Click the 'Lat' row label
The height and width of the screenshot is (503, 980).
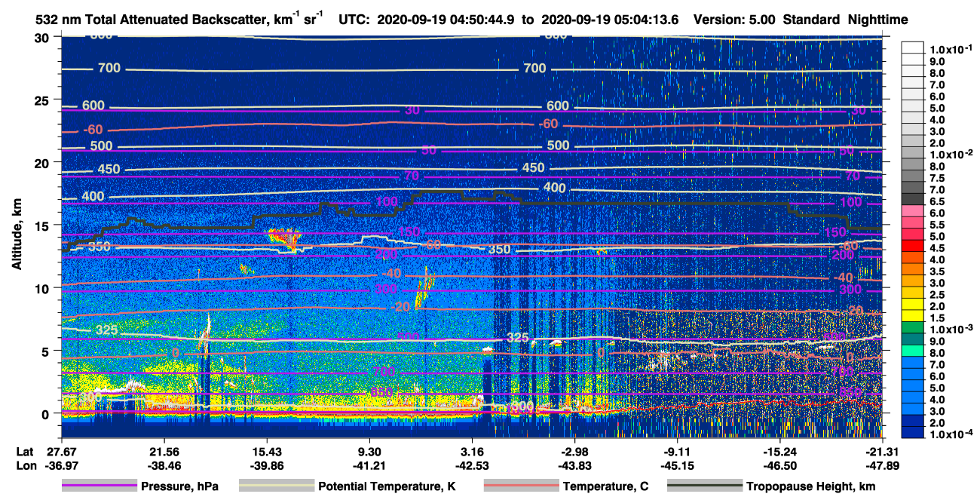click(24, 451)
